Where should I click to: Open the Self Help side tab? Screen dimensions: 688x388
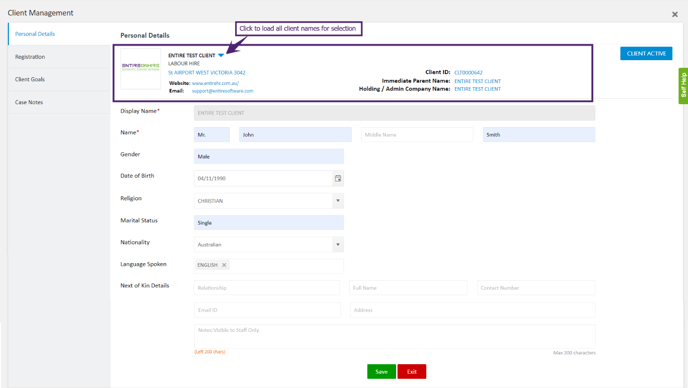(683, 86)
